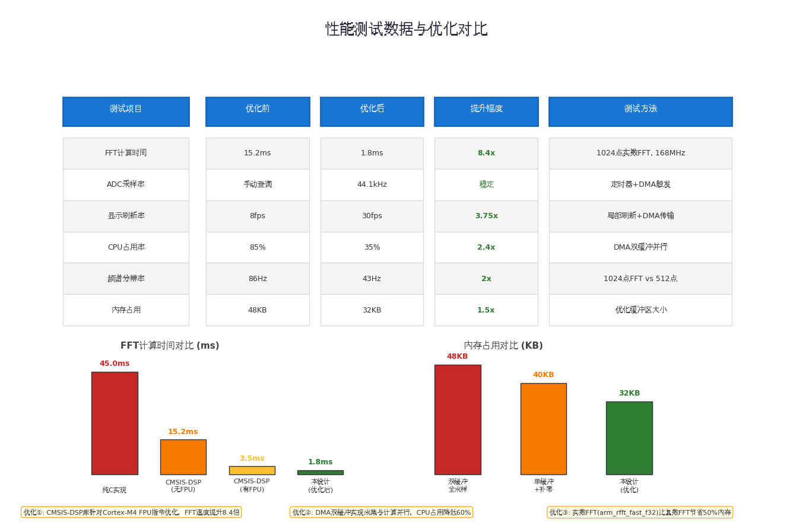Click the green 稳定 cell
The width and height of the screenshot is (812, 526).
[486, 185]
